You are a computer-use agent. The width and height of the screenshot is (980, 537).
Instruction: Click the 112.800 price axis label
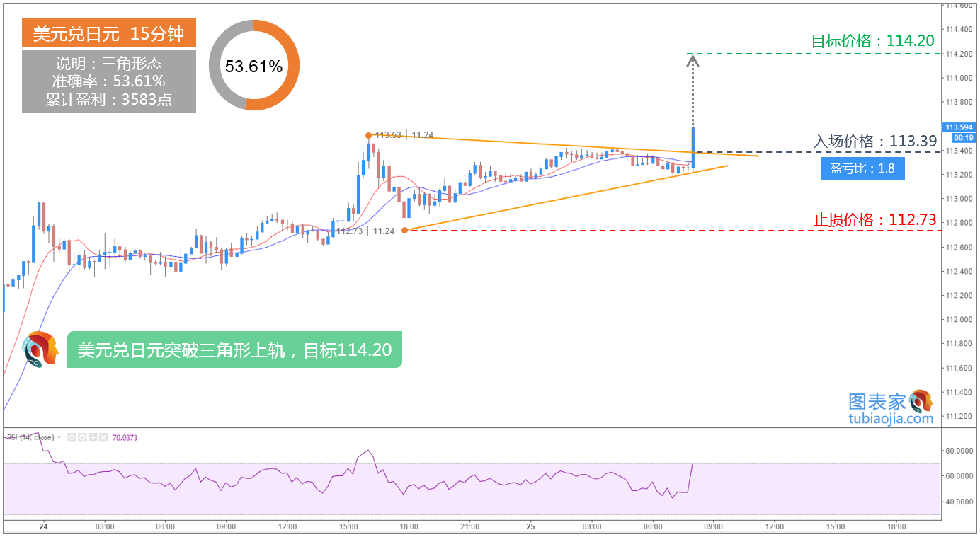click(958, 223)
